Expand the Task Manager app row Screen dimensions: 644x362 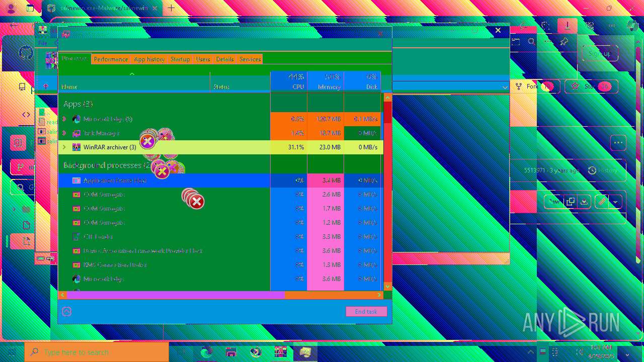pyautogui.click(x=64, y=133)
